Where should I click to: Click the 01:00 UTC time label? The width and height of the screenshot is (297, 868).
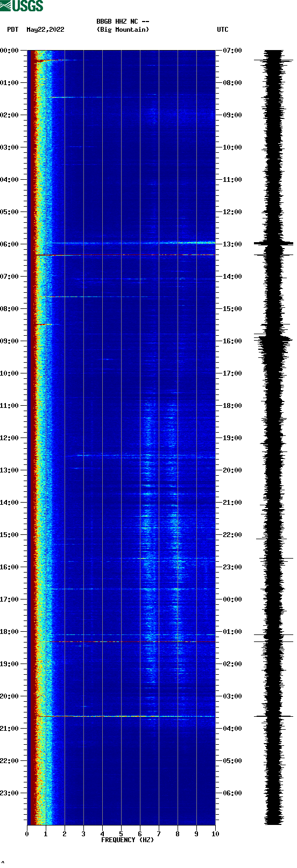pyautogui.click(x=232, y=632)
